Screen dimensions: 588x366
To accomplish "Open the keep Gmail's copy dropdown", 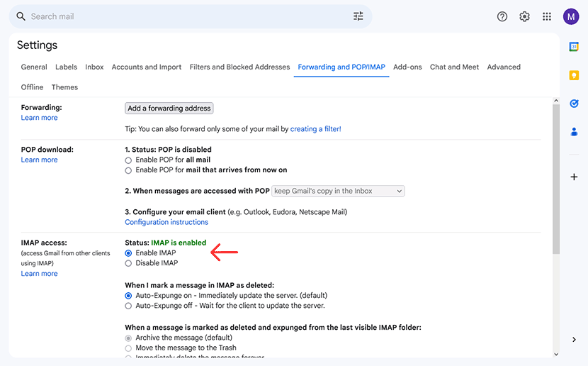I will [x=338, y=191].
